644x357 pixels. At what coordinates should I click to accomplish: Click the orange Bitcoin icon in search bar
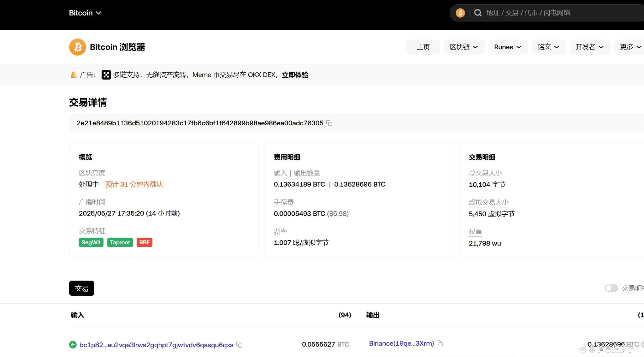coord(460,13)
